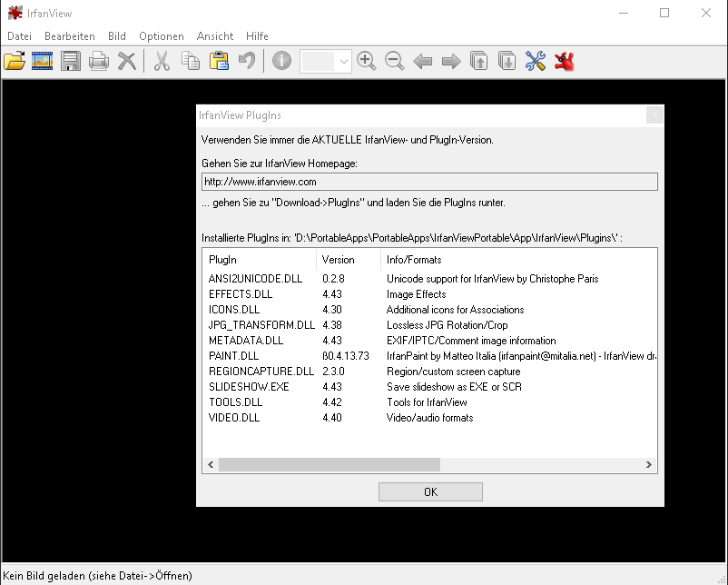
Task: Select the VIDEO.DLL plugin row
Action: click(x=429, y=418)
